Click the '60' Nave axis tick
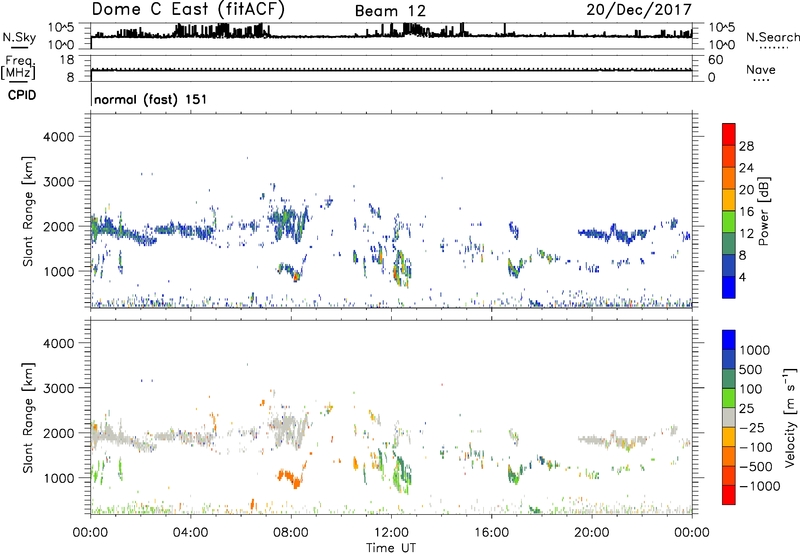The height and width of the screenshot is (554, 800). pos(715,60)
